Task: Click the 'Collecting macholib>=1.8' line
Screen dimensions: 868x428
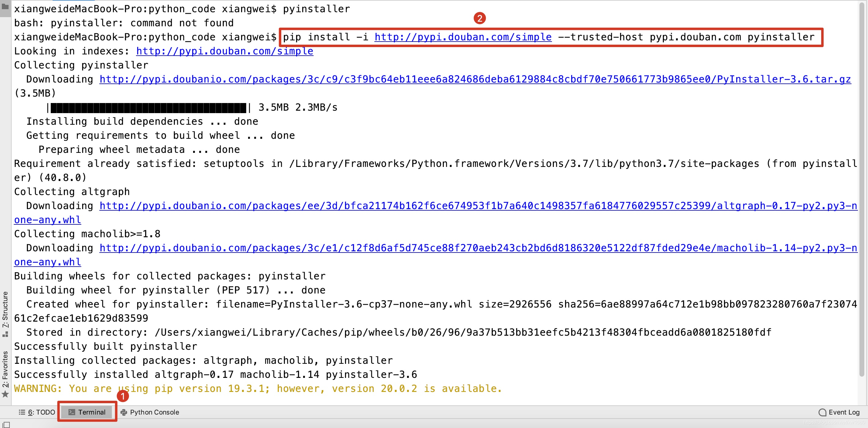Action: [x=87, y=234]
